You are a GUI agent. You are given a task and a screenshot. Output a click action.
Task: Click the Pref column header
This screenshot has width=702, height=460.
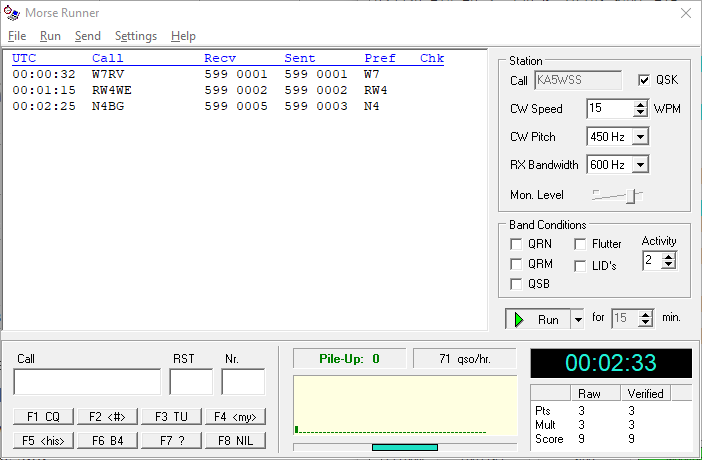pyautogui.click(x=380, y=58)
